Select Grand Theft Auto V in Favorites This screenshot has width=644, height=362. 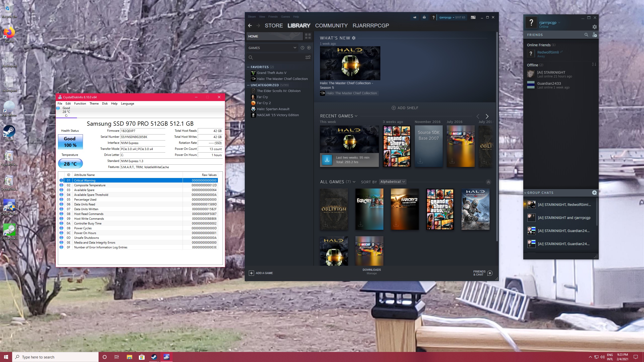pos(271,73)
